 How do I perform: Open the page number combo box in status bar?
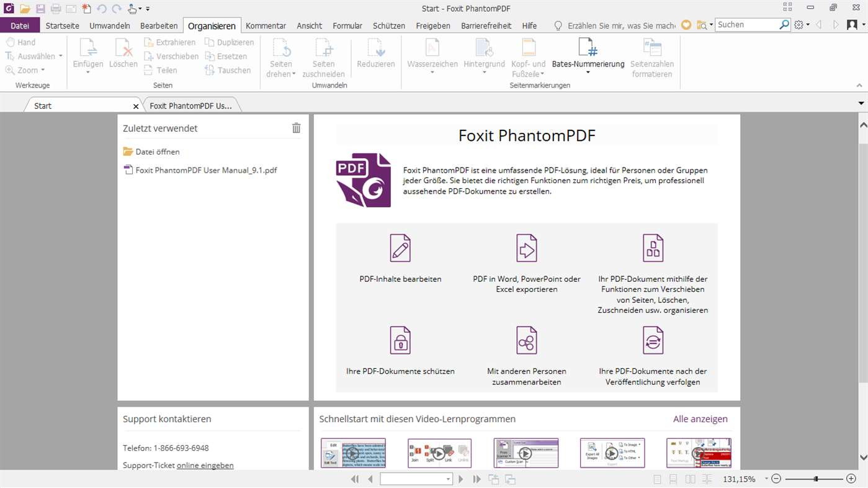[448, 479]
